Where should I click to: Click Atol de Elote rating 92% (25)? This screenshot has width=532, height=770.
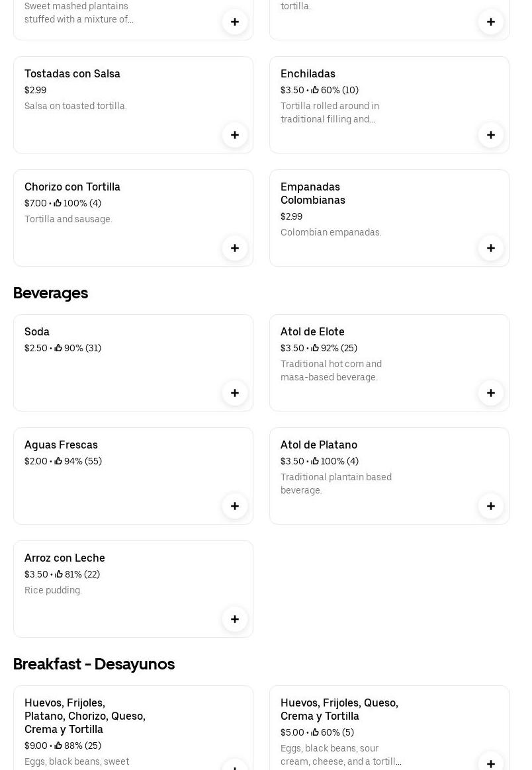click(x=338, y=348)
